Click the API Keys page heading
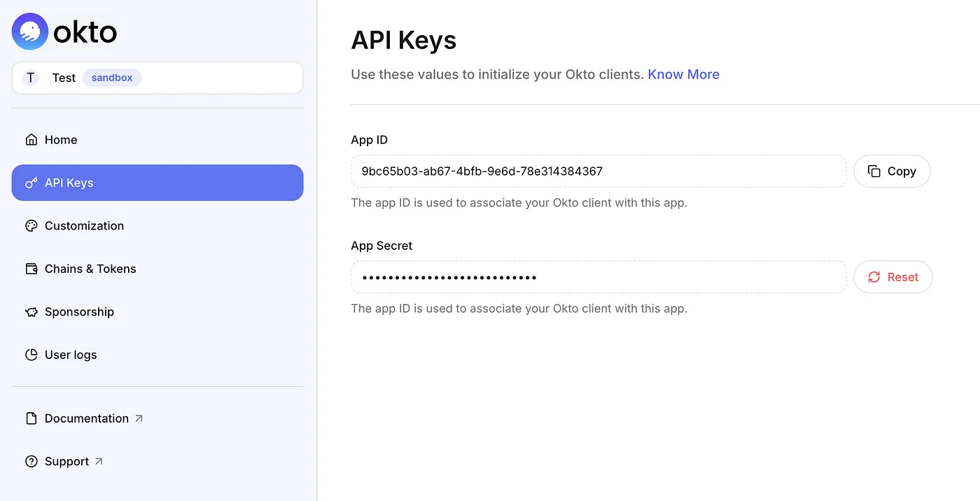 [404, 40]
